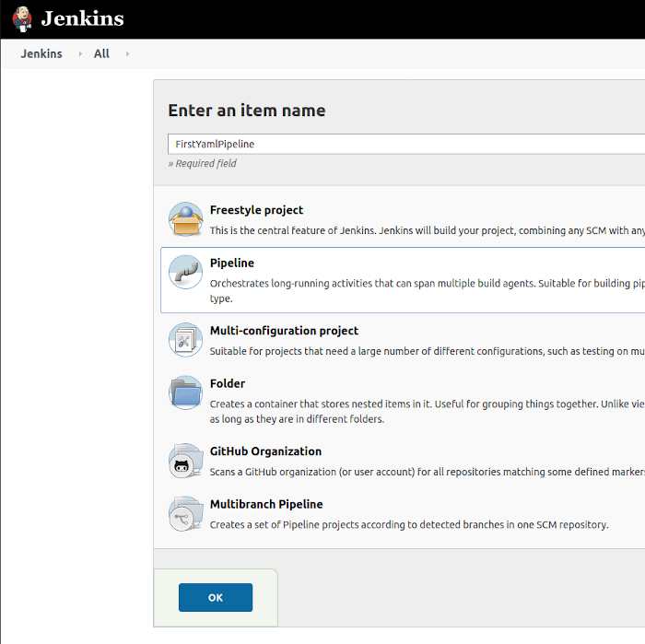This screenshot has height=644, width=645.
Task: Choose the Pipeline item type heading
Action: (232, 263)
